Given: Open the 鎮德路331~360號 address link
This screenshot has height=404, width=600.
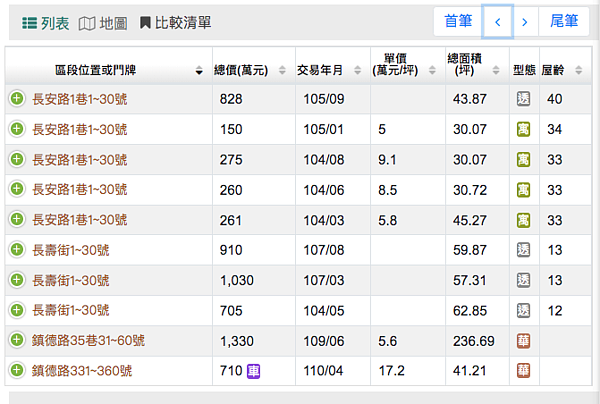Looking at the screenshot, I should [82, 371].
